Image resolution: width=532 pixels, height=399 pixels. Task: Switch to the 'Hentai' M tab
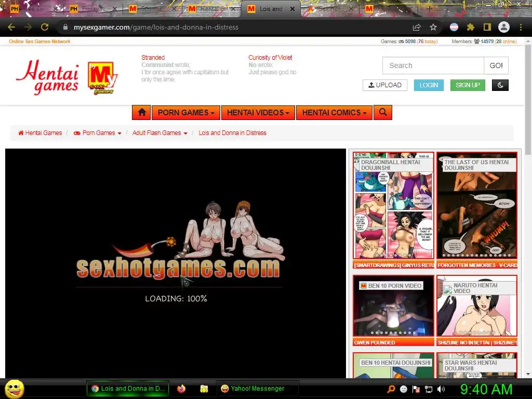[x=211, y=9]
